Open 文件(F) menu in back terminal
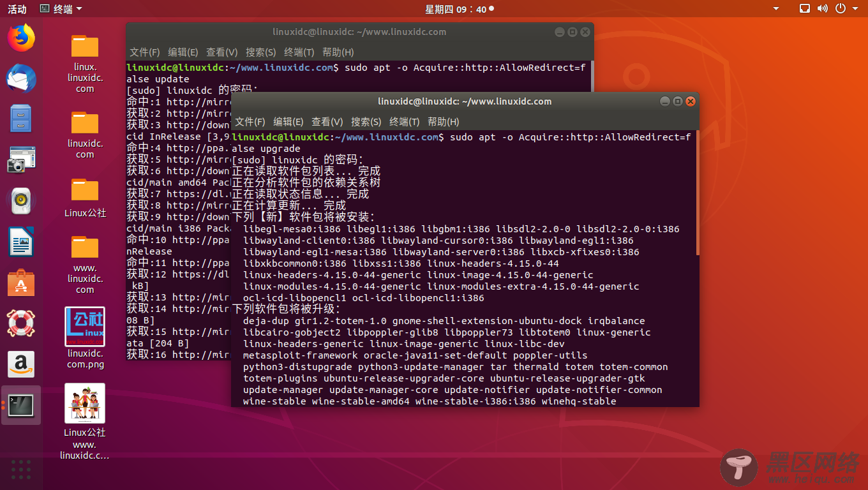This screenshot has height=490, width=868. [144, 52]
